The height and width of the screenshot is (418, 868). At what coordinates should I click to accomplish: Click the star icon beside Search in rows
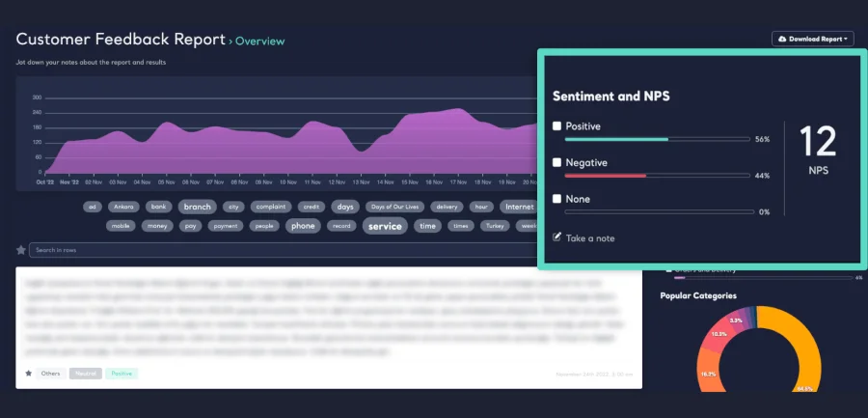coord(21,250)
